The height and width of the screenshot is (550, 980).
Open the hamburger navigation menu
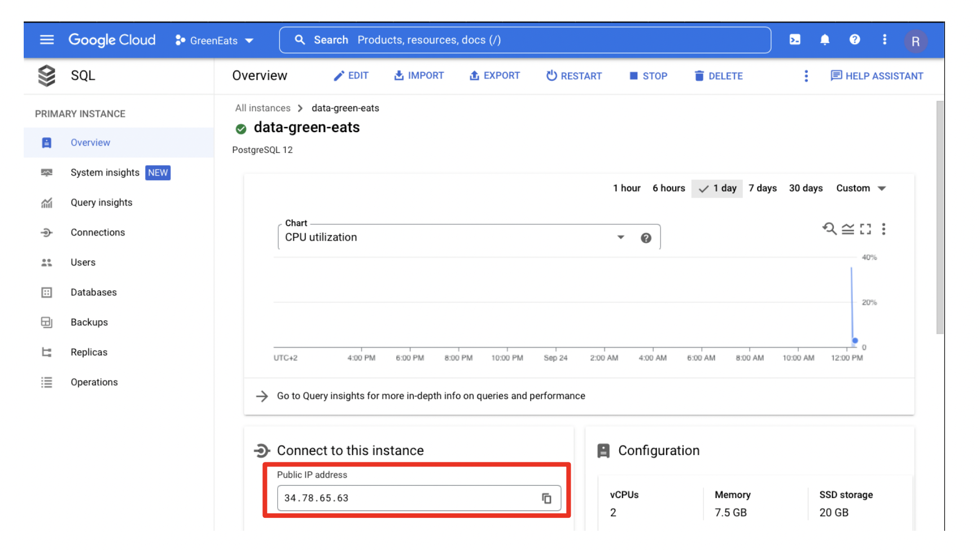[x=47, y=40]
